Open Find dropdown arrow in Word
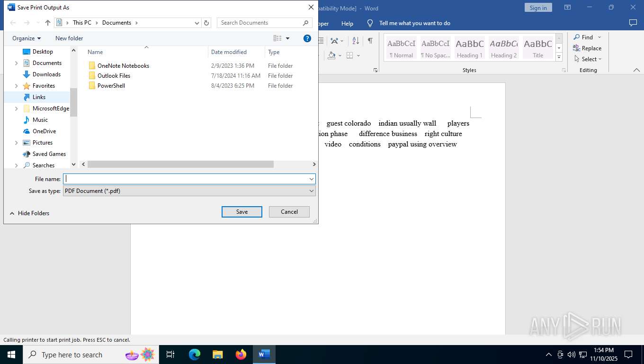 tap(599, 37)
